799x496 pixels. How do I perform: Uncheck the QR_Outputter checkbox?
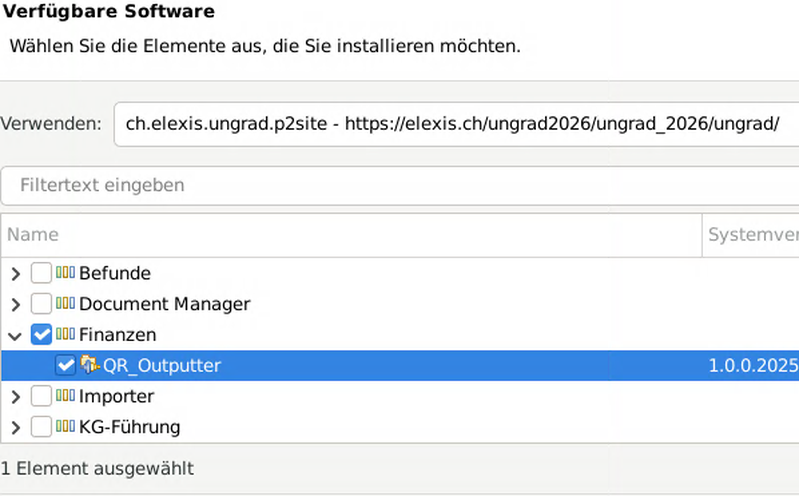65,366
